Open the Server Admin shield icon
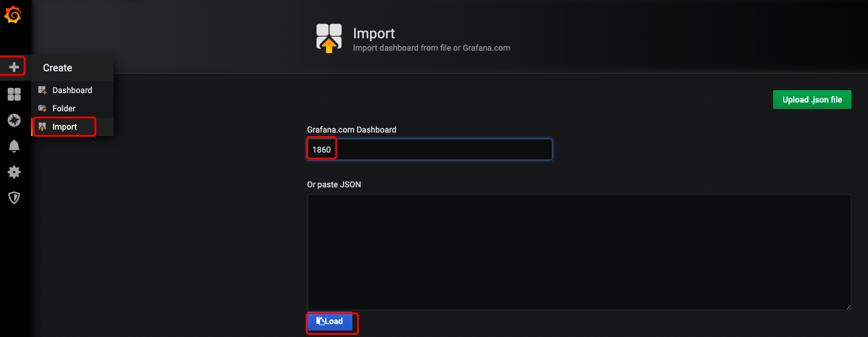 coord(14,198)
